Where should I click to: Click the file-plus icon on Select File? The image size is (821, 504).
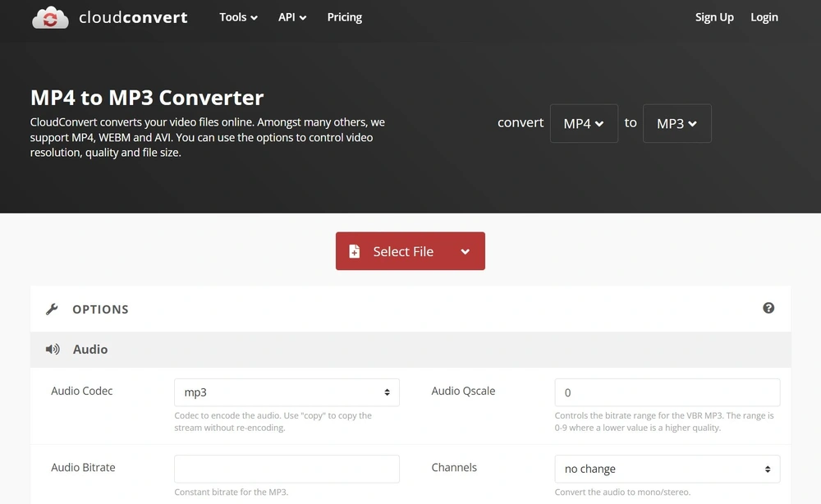(355, 251)
